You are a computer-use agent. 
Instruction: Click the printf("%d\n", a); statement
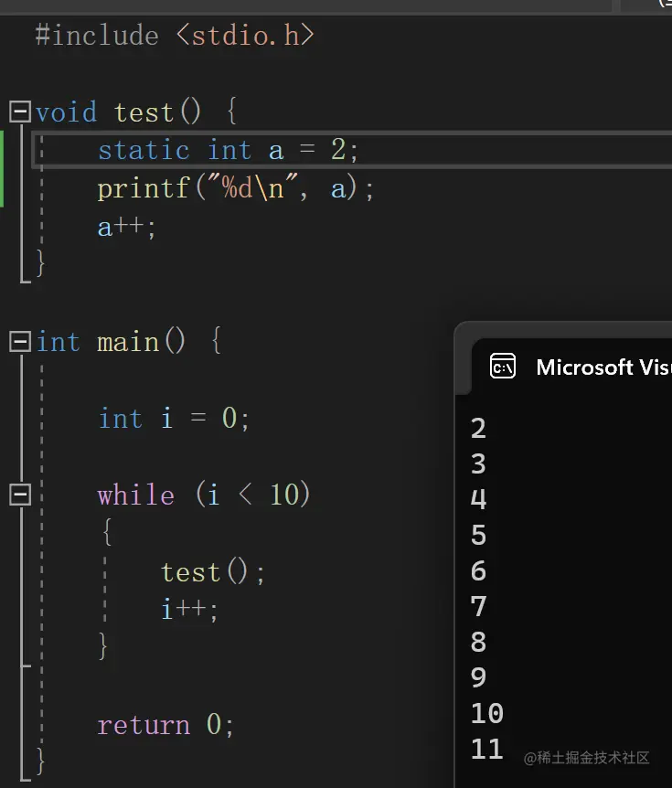tap(235, 188)
